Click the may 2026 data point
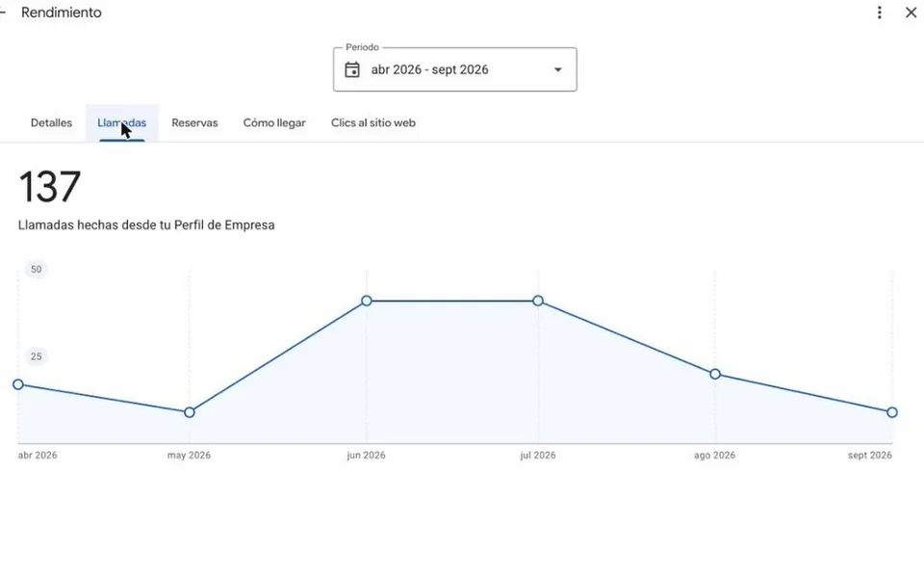Image resolution: width=924 pixels, height=578 pixels. coord(190,412)
